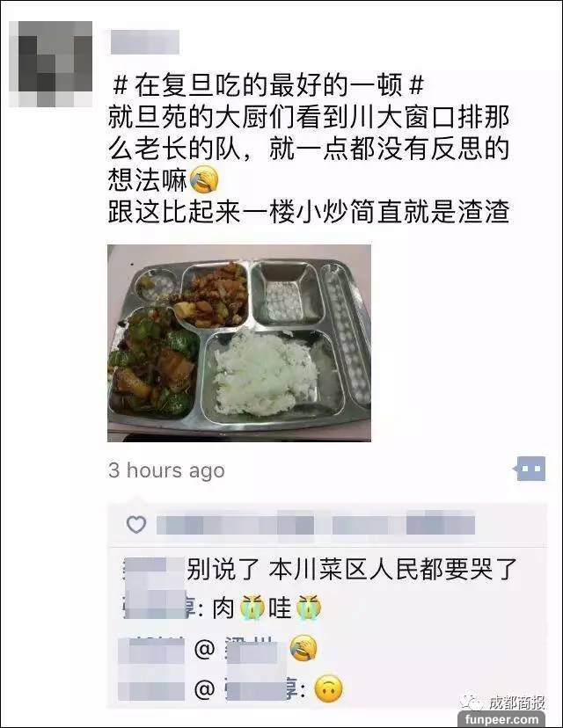This screenshot has width=563, height=728.
Task: Tap the mentioned user after @ in third comment
Action: pos(253,650)
